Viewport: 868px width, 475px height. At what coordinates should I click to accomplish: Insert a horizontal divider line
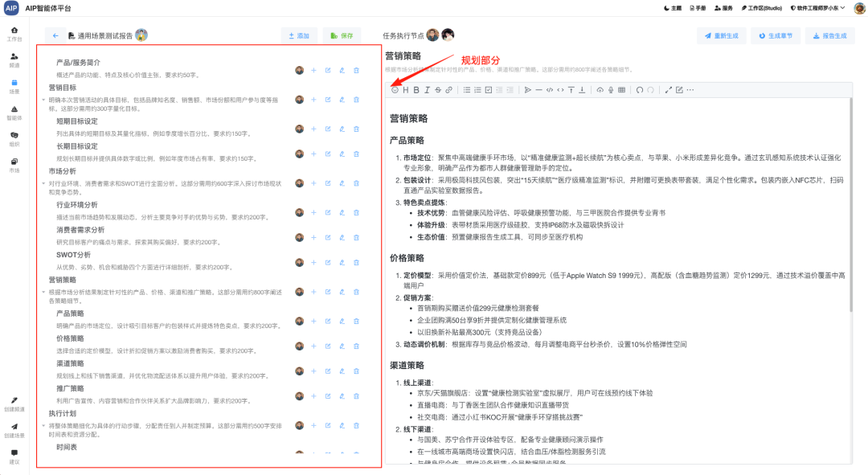point(538,90)
